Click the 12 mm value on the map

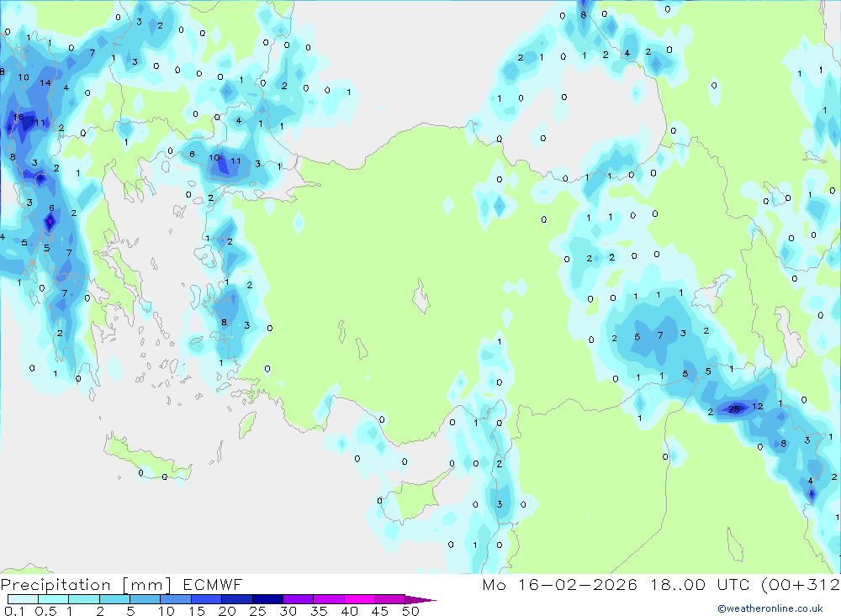coord(758,407)
